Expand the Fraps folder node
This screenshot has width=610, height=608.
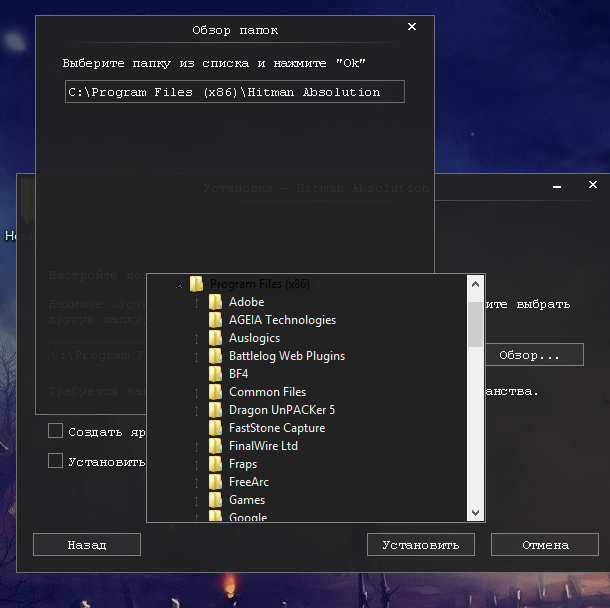[198, 465]
